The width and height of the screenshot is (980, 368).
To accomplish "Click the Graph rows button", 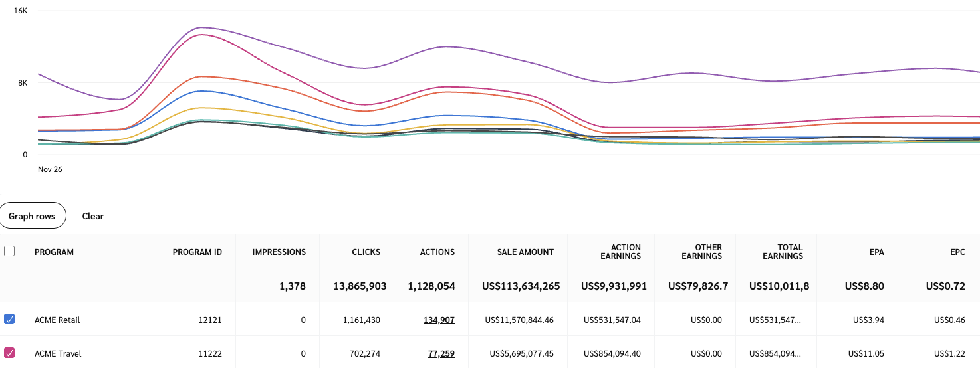I will click(32, 216).
